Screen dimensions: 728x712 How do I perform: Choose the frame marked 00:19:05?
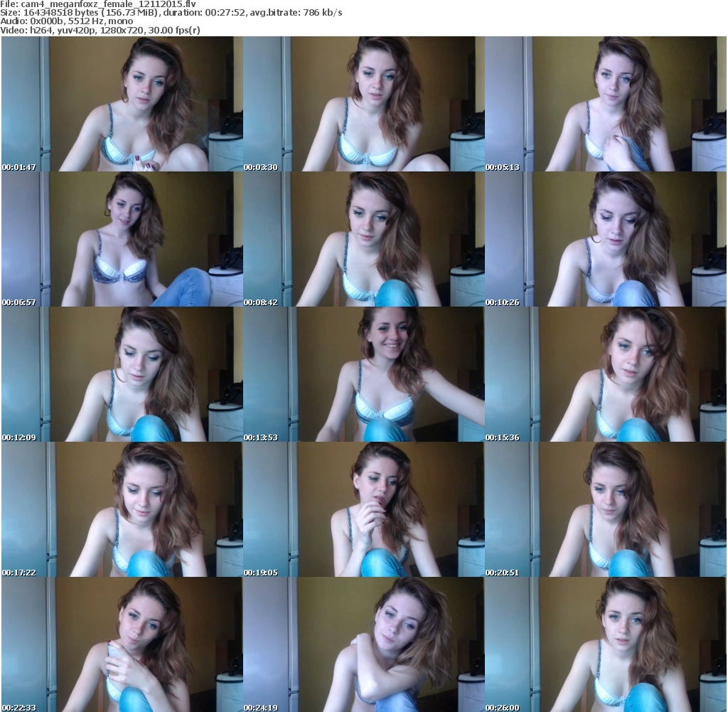pos(364,509)
